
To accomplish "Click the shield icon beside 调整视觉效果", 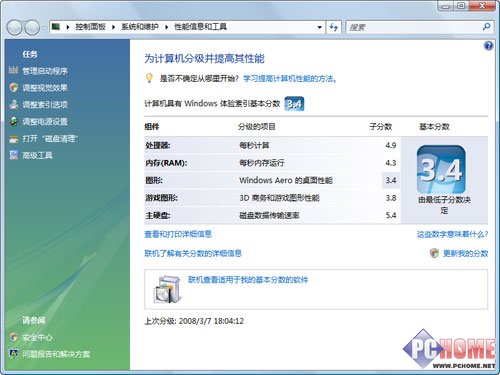I will [x=14, y=87].
